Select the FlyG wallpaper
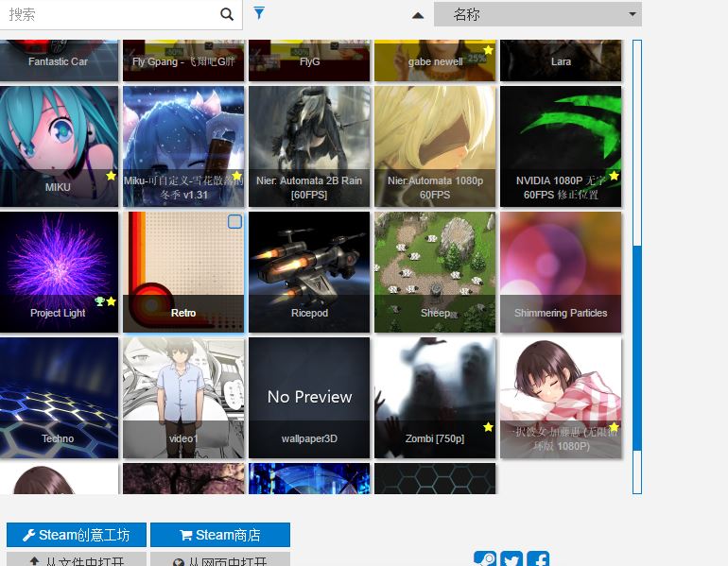The height and width of the screenshot is (566, 728). [x=309, y=60]
